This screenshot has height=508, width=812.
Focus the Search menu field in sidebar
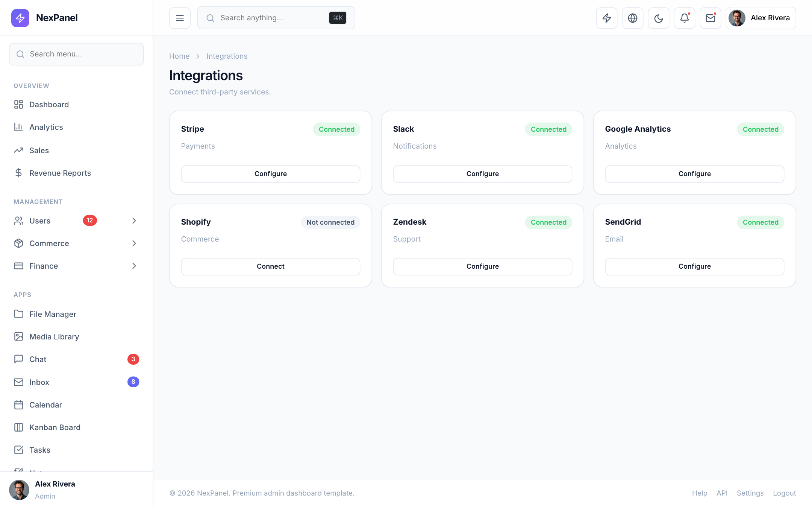76,54
